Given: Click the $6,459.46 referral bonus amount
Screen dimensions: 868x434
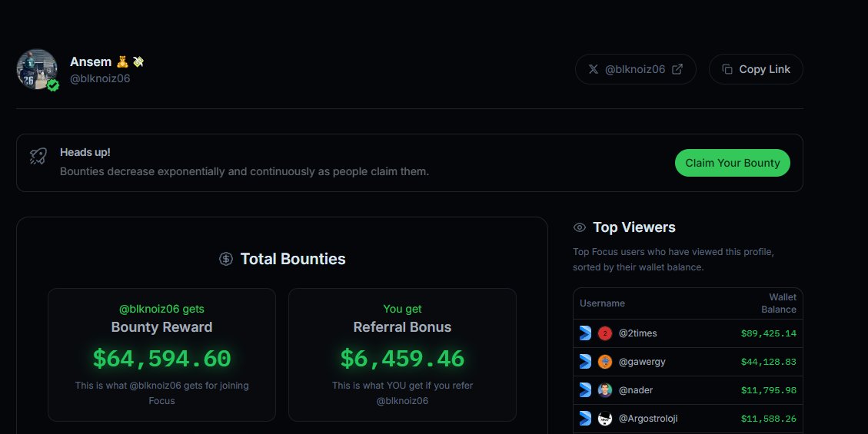Looking at the screenshot, I should [402, 358].
